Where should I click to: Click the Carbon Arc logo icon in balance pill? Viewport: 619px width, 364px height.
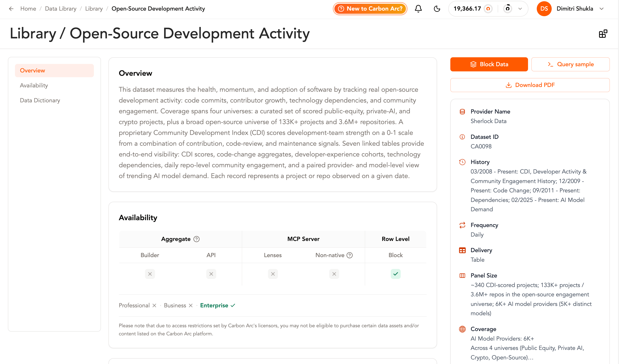point(507,9)
